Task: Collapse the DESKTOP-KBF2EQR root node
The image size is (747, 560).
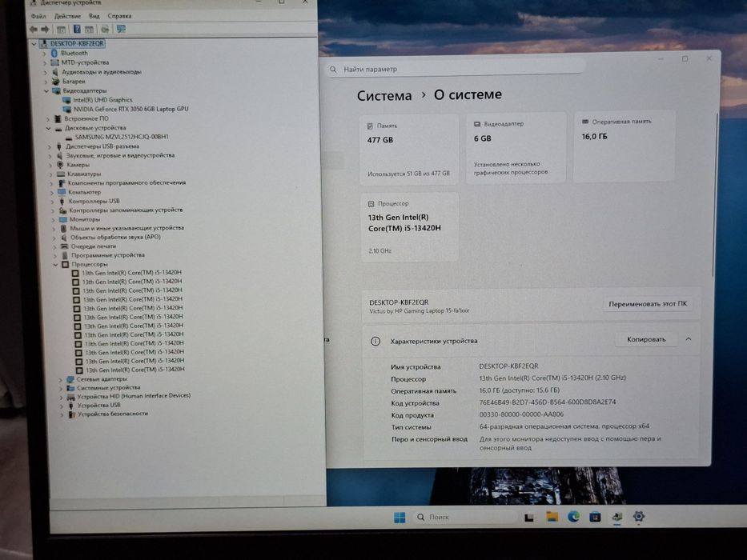Action: [34, 44]
